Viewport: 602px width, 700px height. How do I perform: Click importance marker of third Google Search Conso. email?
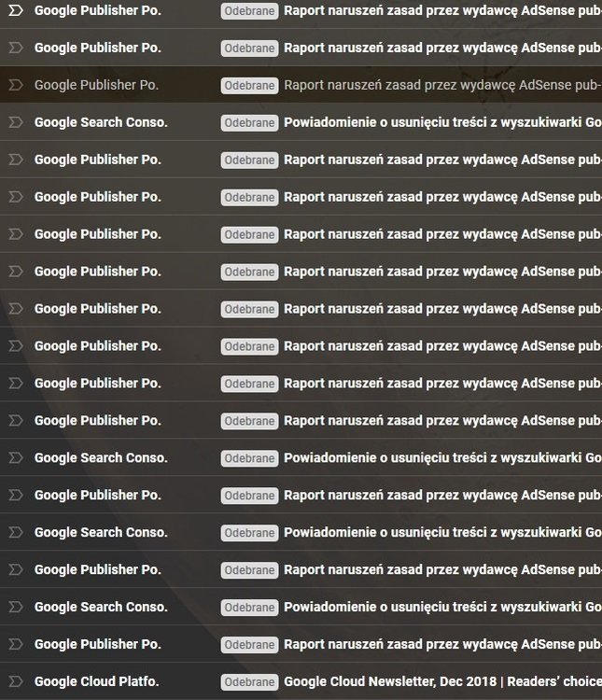(15, 532)
